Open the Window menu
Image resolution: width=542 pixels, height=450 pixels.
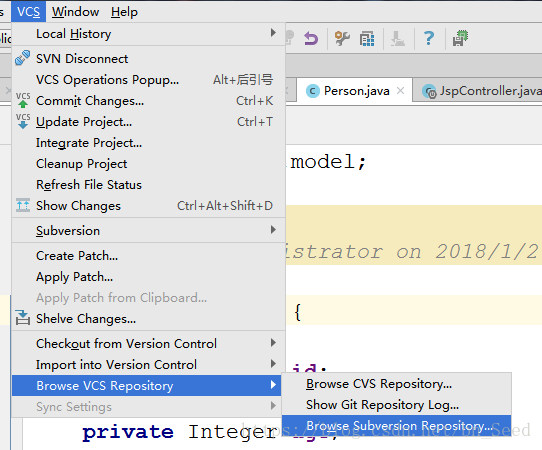tap(75, 12)
